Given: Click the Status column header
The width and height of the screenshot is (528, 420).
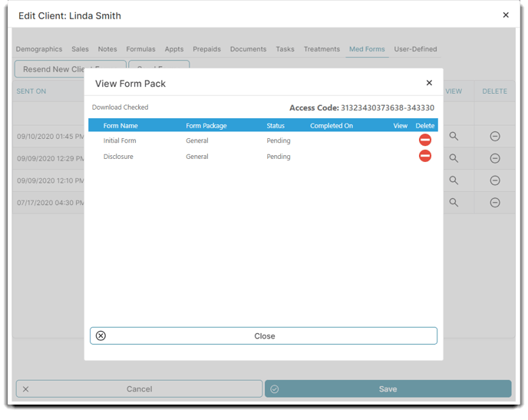Looking at the screenshot, I should tap(276, 125).
